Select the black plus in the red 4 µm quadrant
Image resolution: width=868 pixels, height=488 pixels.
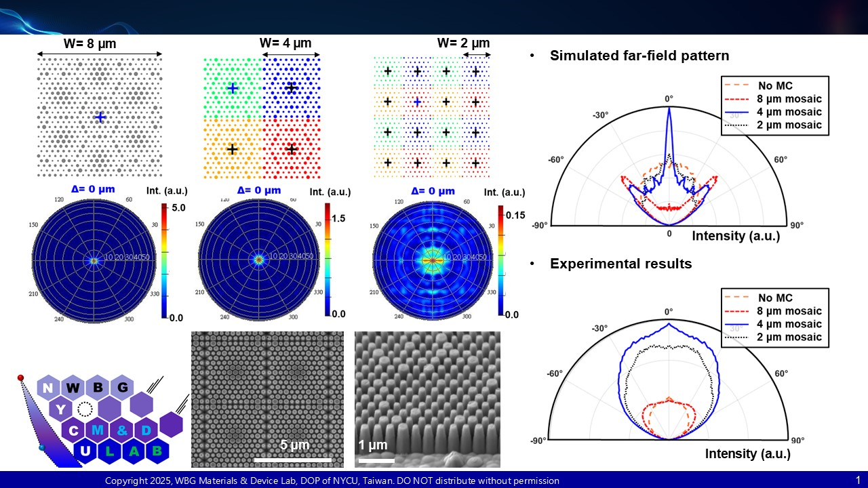292,148
